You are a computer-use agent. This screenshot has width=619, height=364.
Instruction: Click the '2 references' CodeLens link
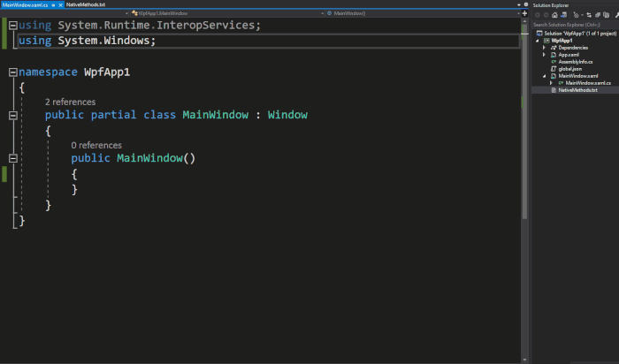70,102
